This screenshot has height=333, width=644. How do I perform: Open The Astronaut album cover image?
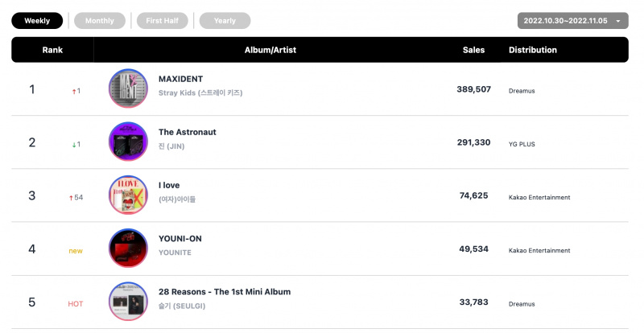click(128, 142)
